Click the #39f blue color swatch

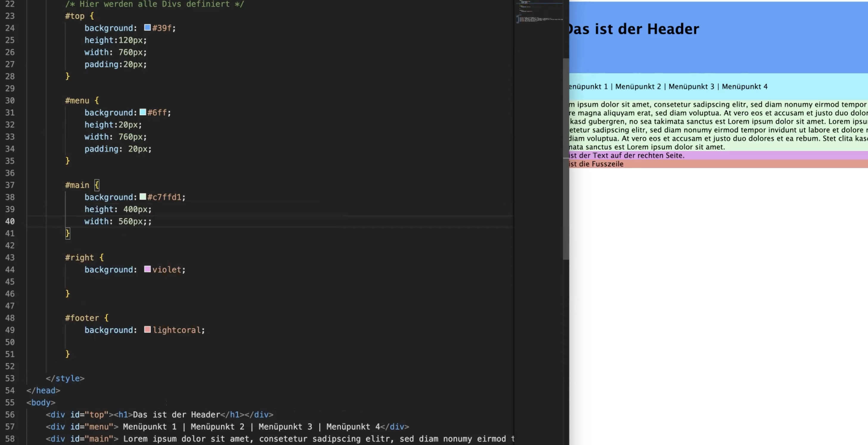[x=147, y=28]
